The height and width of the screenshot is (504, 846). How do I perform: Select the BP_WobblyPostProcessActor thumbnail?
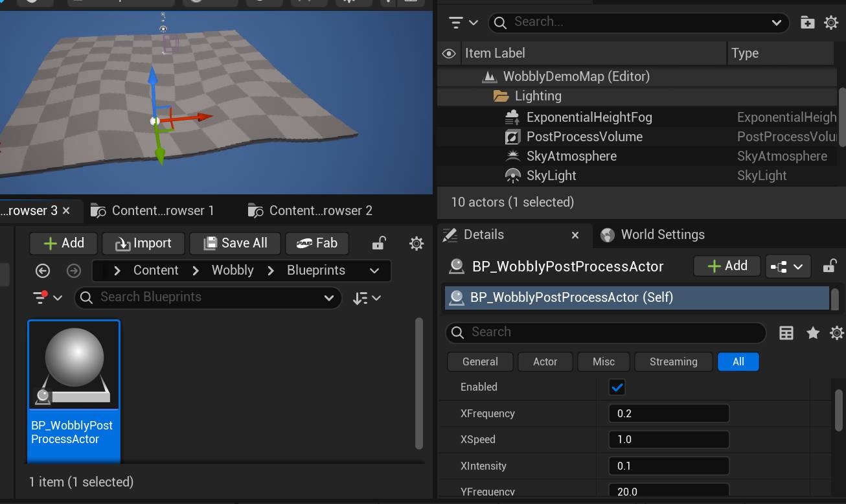(73, 364)
